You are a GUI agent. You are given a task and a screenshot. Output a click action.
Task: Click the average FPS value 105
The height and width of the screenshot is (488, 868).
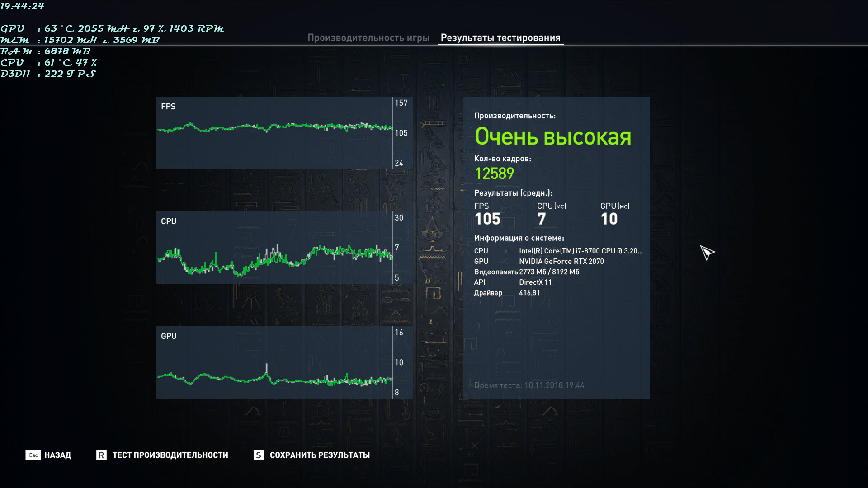click(487, 219)
